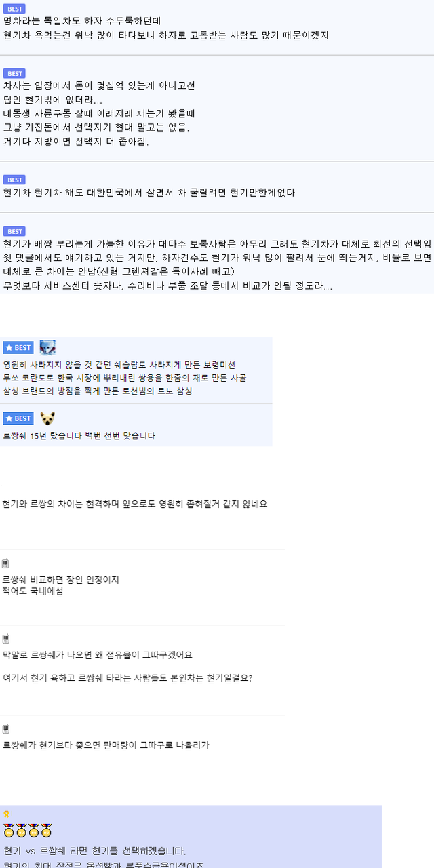Click BEST badge on '명차라는 독일차도' comment
The image size is (434, 868).
[x=14, y=9]
